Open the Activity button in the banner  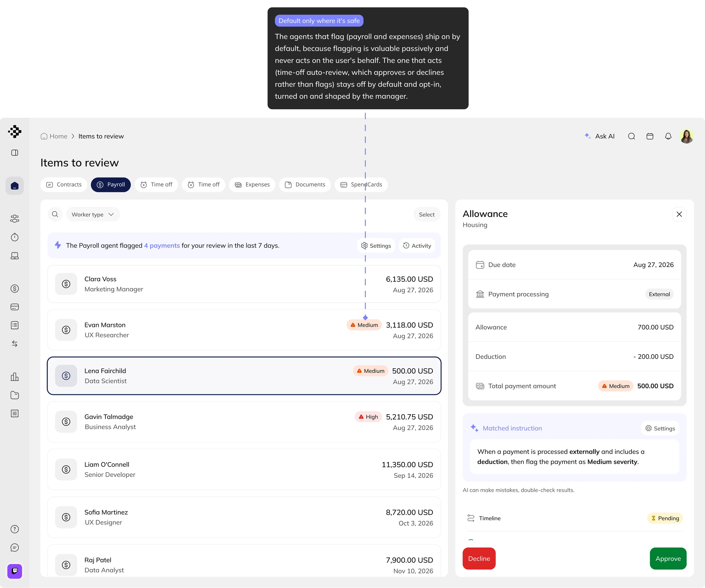417,246
